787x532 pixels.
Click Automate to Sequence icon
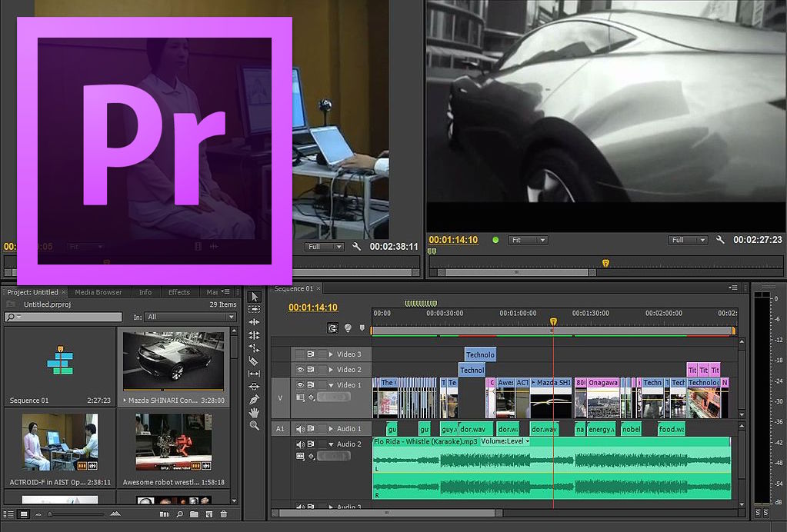(165, 514)
